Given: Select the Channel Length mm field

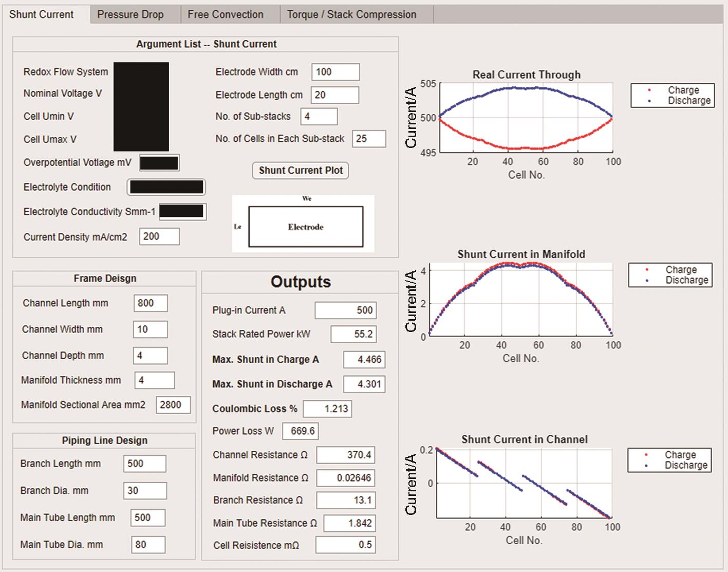Looking at the screenshot, I should pos(151,303).
